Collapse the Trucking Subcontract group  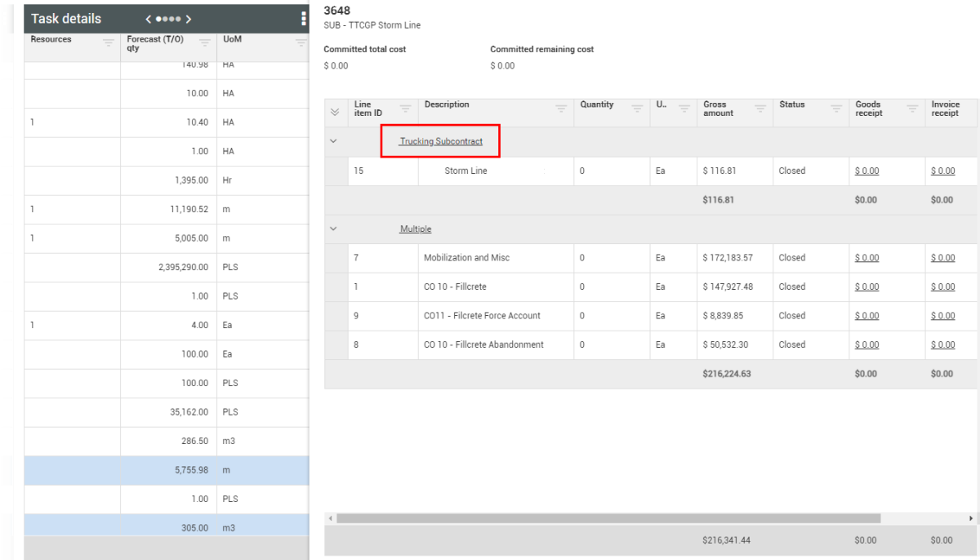tap(333, 141)
